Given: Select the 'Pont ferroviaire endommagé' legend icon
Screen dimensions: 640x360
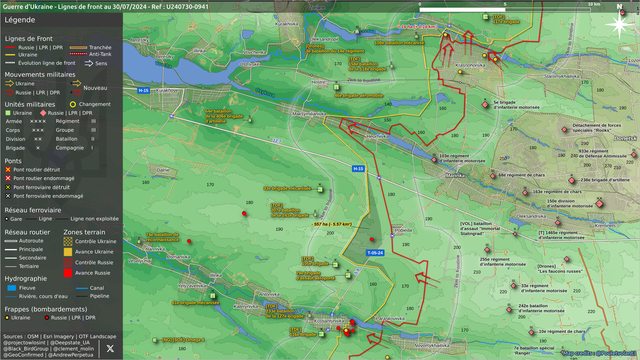Looking at the screenshot, I should pyautogui.click(x=8, y=196).
